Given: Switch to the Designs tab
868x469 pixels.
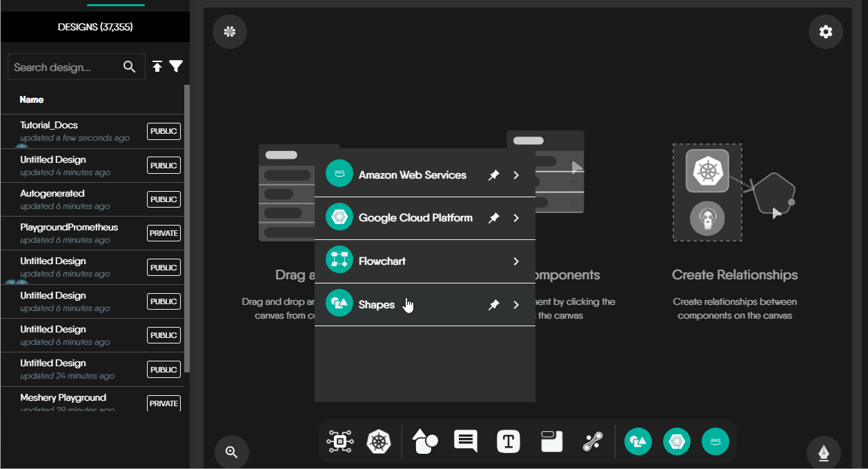Looking at the screenshot, I should point(95,28).
